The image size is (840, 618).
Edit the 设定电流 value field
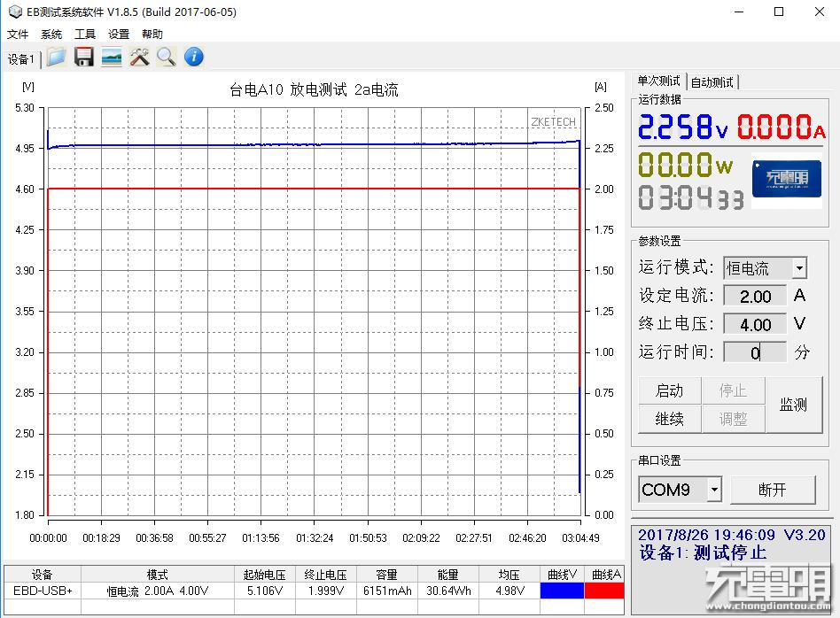click(754, 296)
